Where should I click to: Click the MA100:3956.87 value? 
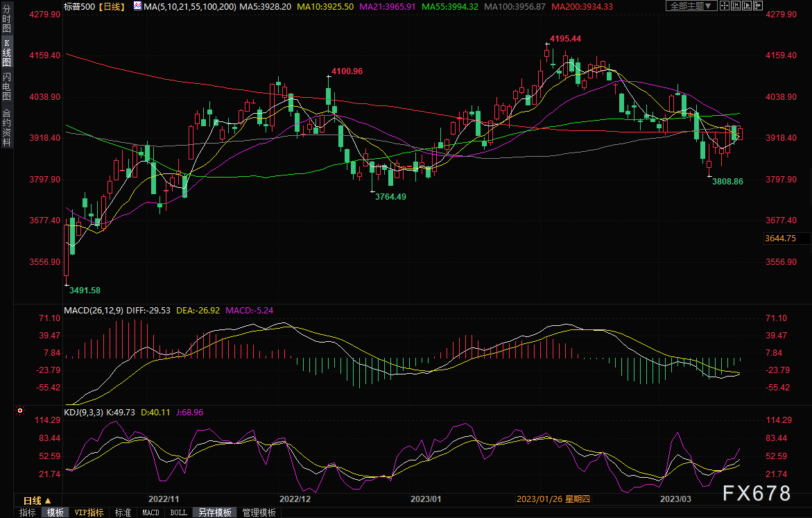515,7
